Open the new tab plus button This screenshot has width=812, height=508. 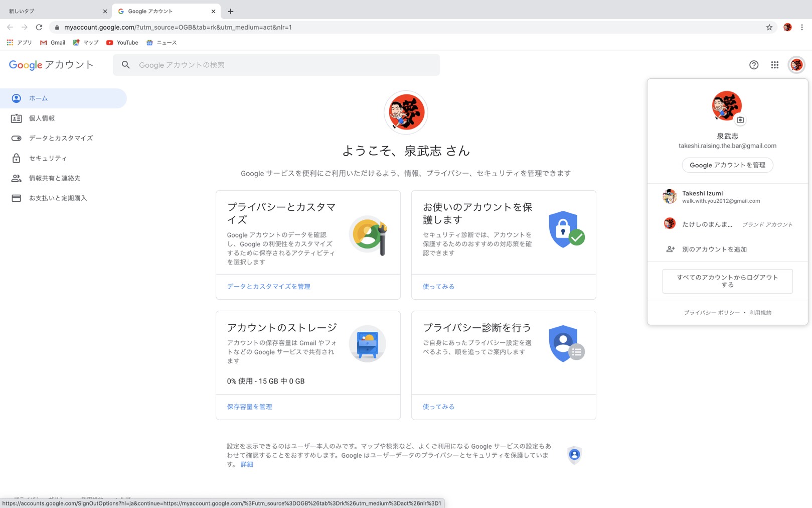tap(231, 11)
